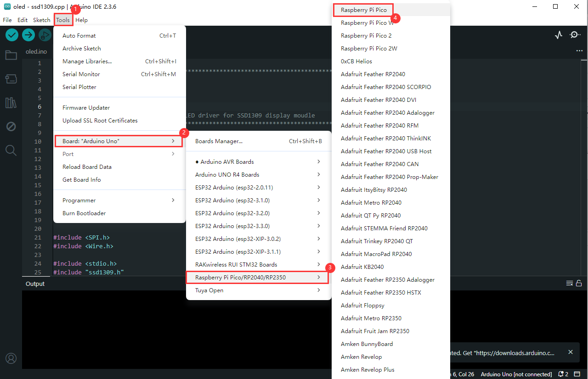Open the Debug sidebar icon
The width and height of the screenshot is (588, 379).
tap(11, 126)
